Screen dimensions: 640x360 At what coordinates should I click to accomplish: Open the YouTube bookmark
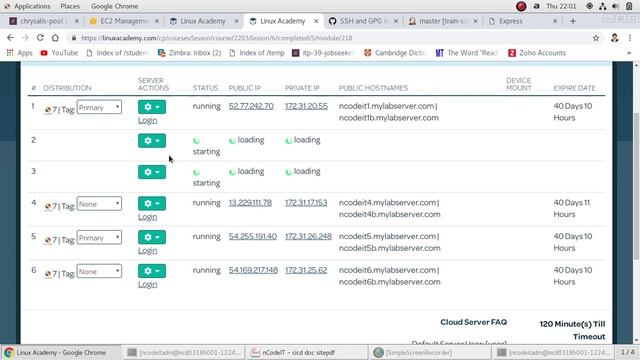pyautogui.click(x=59, y=53)
